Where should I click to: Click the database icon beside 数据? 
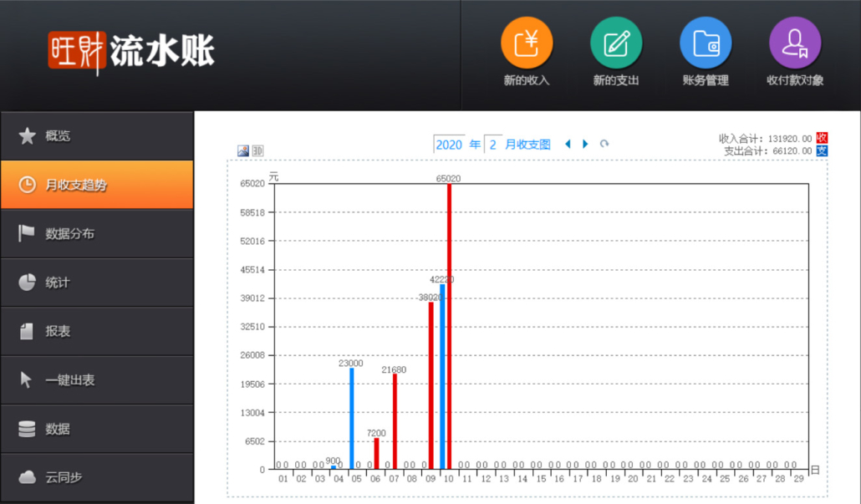27,429
